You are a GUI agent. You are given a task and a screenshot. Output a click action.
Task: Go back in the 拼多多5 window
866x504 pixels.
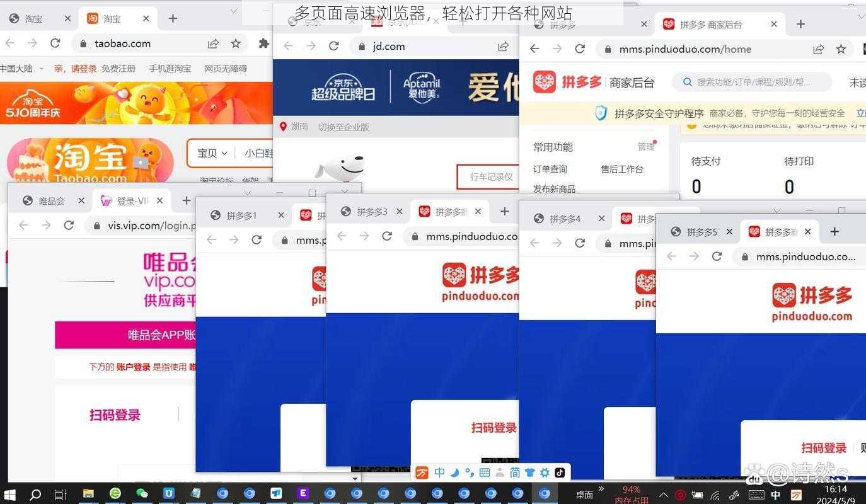(671, 256)
